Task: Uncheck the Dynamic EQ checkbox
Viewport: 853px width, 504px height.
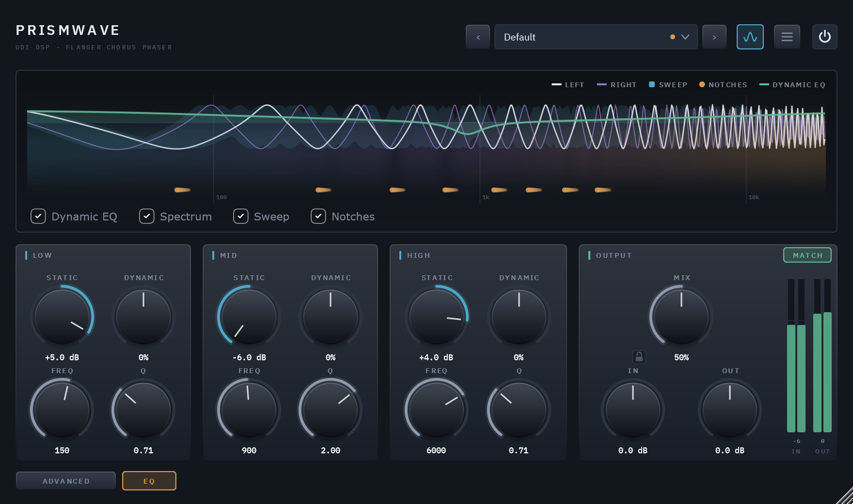Action: click(x=38, y=216)
